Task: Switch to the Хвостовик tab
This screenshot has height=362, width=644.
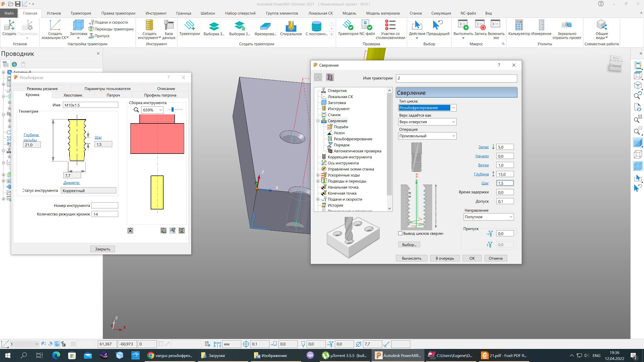Action: coord(73,95)
